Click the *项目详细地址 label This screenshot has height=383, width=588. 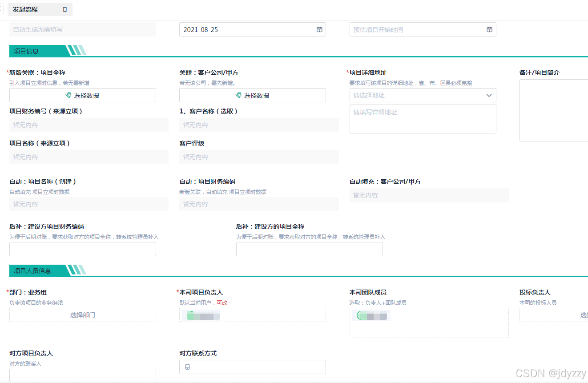(x=366, y=73)
